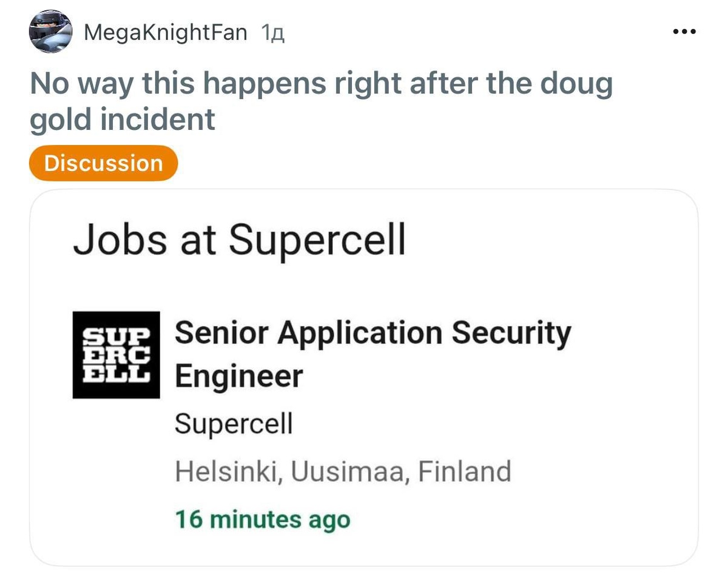Viewport: 728px width, 574px height.
Task: Open the MegaKnightFan username link
Action: coord(165,32)
